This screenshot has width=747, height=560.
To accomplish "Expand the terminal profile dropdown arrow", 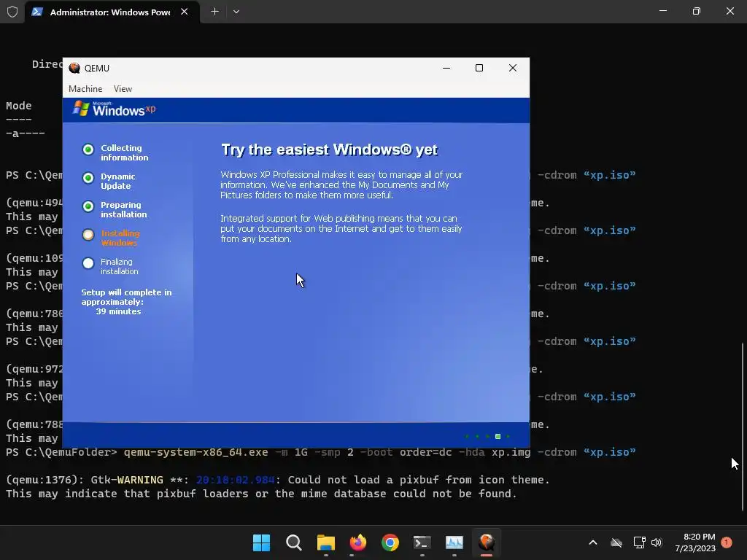I will click(x=236, y=12).
